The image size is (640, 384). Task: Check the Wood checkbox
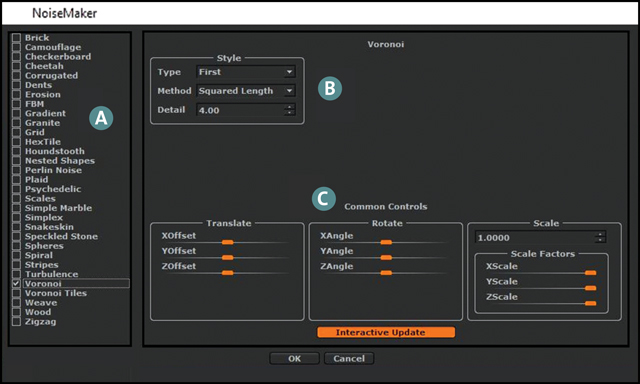[x=16, y=312]
